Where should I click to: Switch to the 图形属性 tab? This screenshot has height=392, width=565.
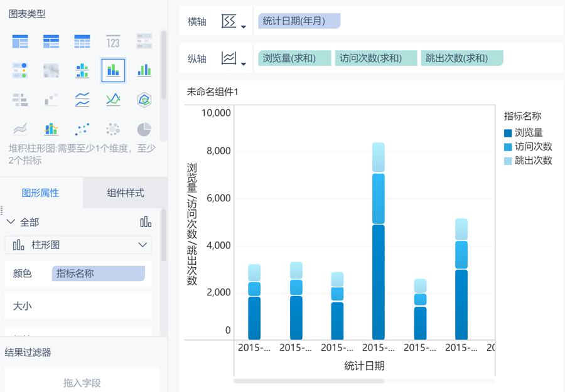tap(41, 193)
